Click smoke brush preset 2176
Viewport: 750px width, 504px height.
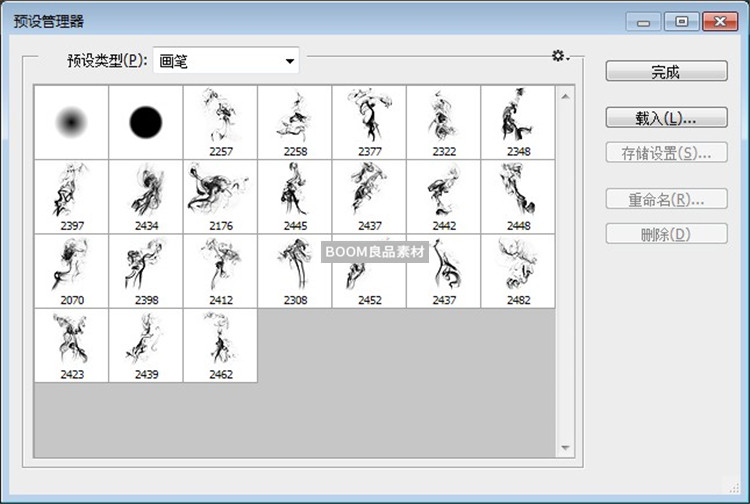point(220,195)
